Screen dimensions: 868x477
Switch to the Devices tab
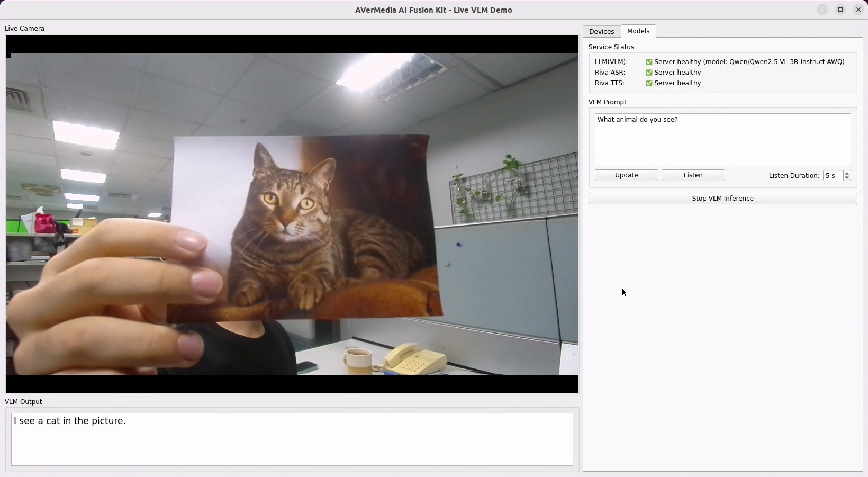(x=601, y=32)
